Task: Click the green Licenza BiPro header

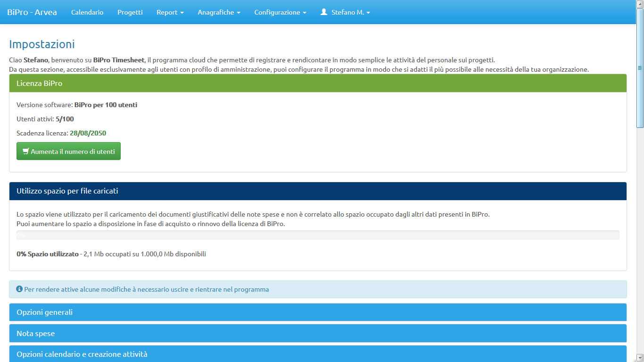Action: [318, 83]
